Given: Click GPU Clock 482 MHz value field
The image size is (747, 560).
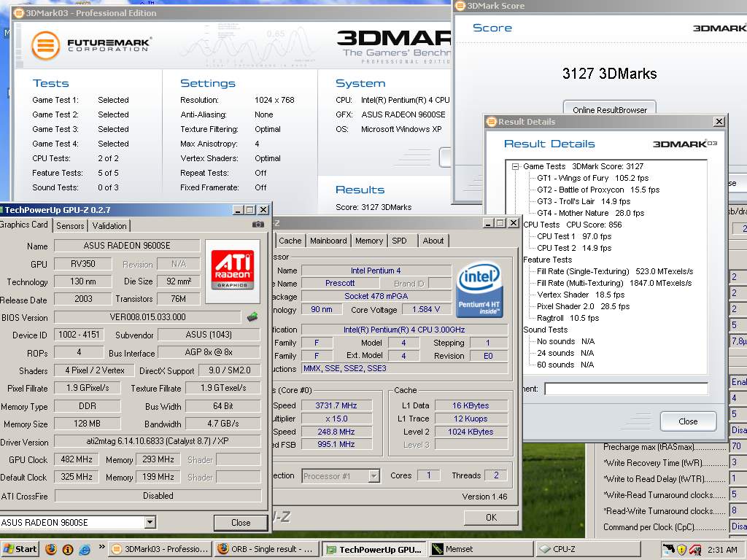Looking at the screenshot, I should (x=76, y=459).
